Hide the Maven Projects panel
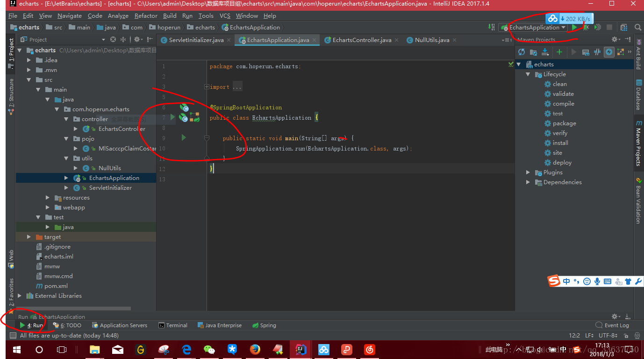This screenshot has height=359, width=644. [628, 40]
